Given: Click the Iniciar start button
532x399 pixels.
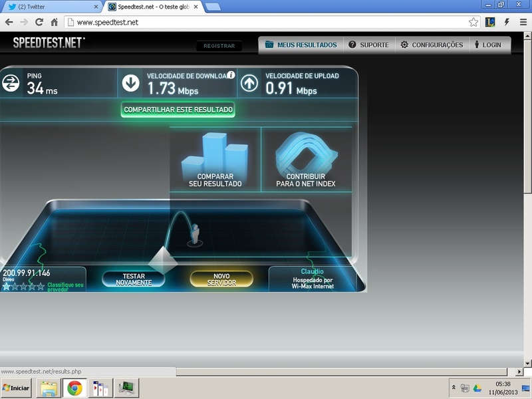Looking at the screenshot, I should 16,388.
